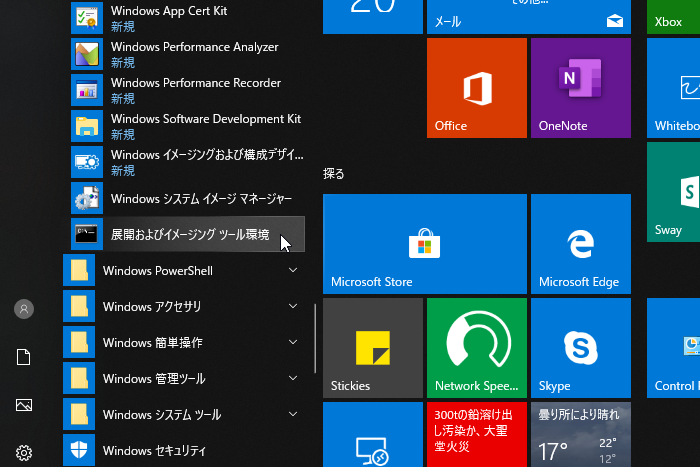Screen dimensions: 700x467
Task: Open the Microsoft Store tile
Action: tap(424, 244)
